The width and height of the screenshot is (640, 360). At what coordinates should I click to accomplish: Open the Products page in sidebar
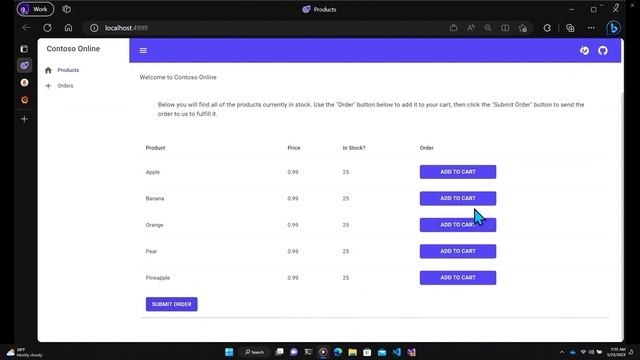coord(68,70)
